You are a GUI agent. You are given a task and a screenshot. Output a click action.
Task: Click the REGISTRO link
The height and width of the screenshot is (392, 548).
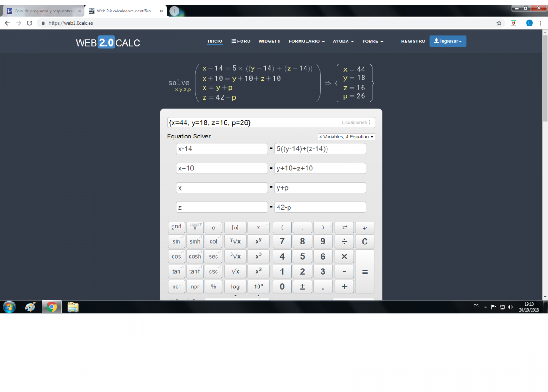point(413,42)
